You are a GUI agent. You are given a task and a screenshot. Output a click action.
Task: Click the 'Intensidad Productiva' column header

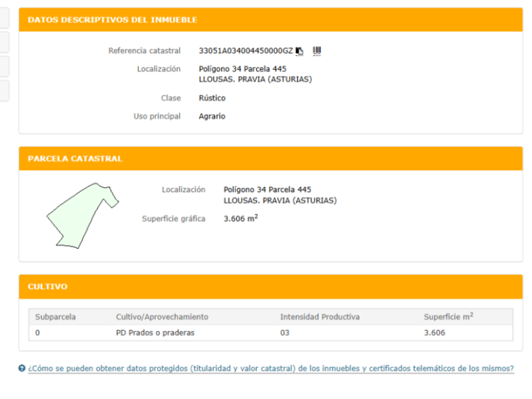click(x=320, y=317)
